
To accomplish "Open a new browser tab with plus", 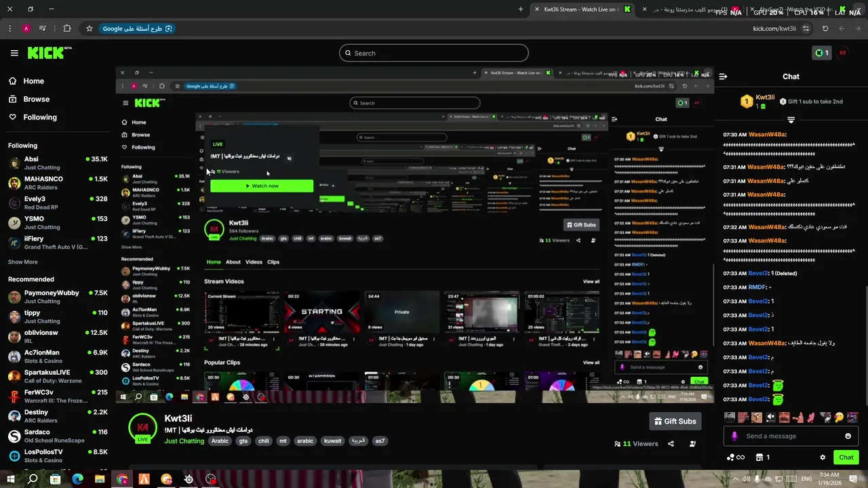I will 521,9.
